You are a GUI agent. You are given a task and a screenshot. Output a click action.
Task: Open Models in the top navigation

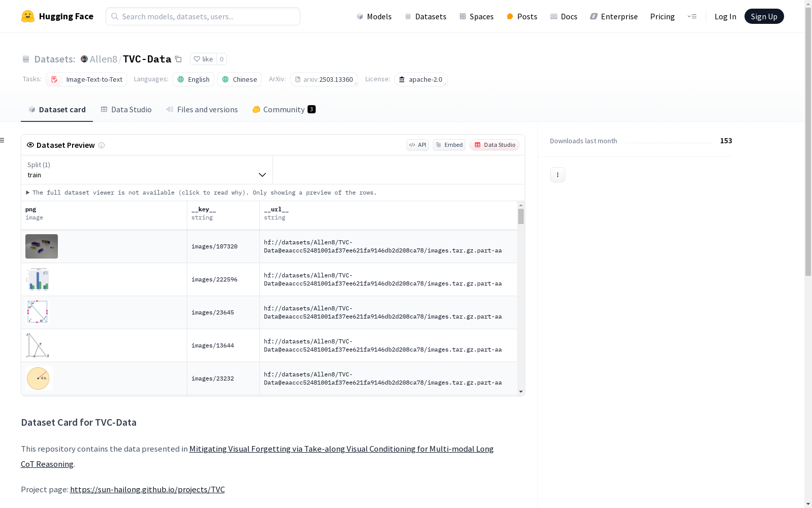coord(374,16)
